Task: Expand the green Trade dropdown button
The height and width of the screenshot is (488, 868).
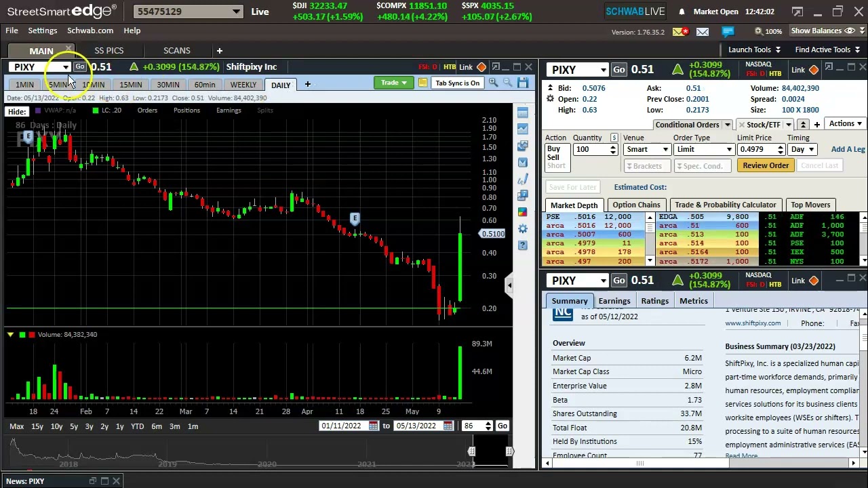Action: click(x=393, y=83)
